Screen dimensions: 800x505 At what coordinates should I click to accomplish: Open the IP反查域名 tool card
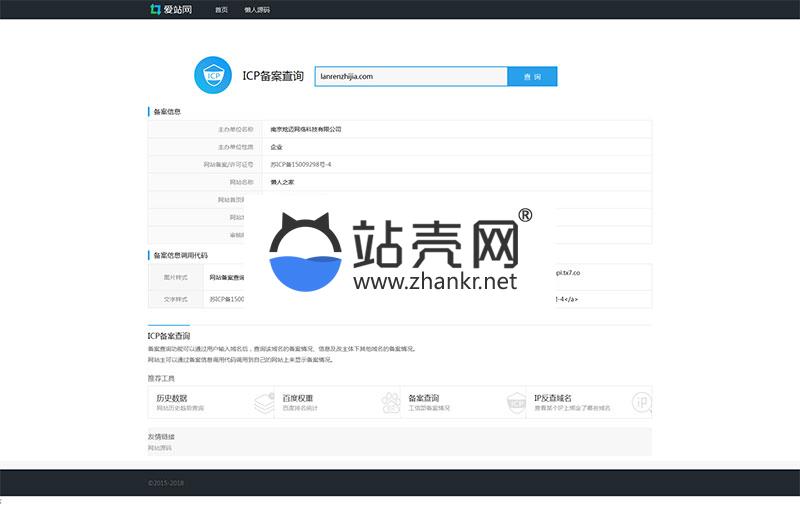click(589, 402)
